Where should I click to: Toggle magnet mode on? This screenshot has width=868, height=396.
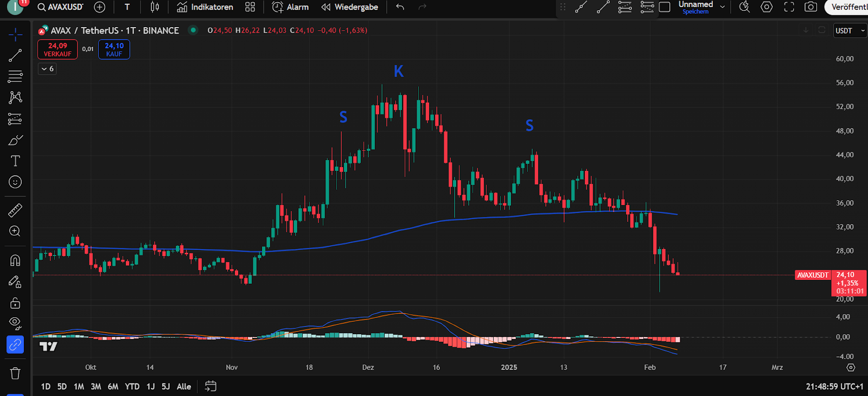[15, 260]
